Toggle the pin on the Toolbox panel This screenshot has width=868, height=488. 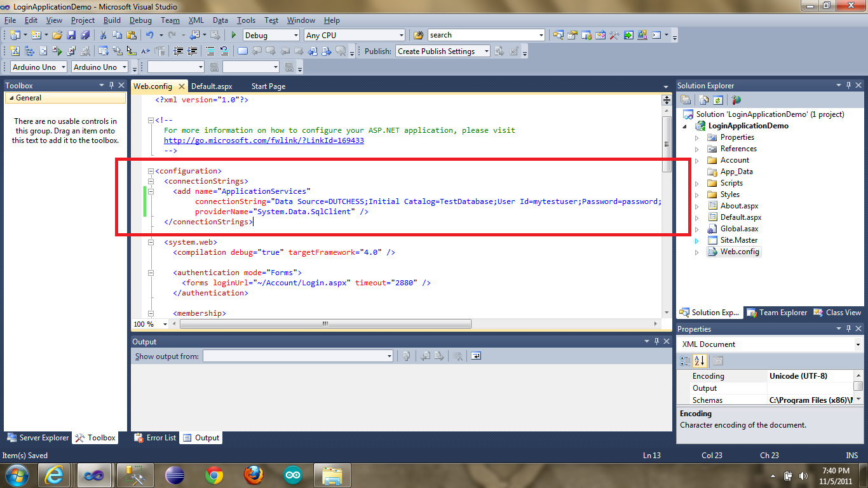[x=110, y=85]
